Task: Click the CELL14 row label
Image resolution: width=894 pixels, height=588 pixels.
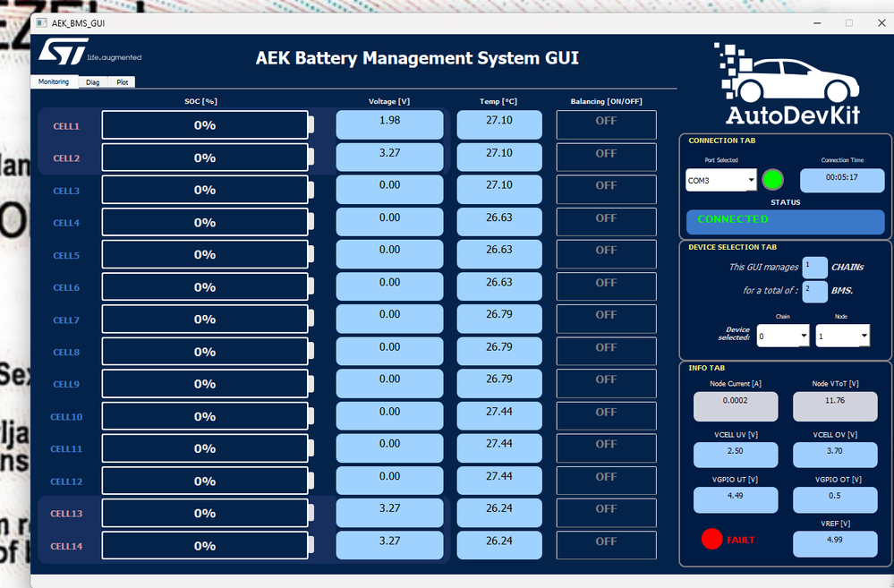Action: (66, 546)
